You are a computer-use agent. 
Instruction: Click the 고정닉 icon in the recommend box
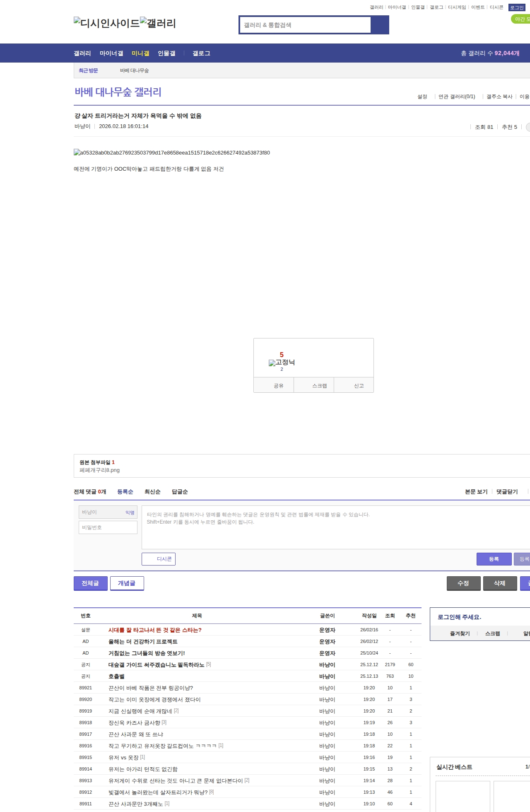point(282,362)
